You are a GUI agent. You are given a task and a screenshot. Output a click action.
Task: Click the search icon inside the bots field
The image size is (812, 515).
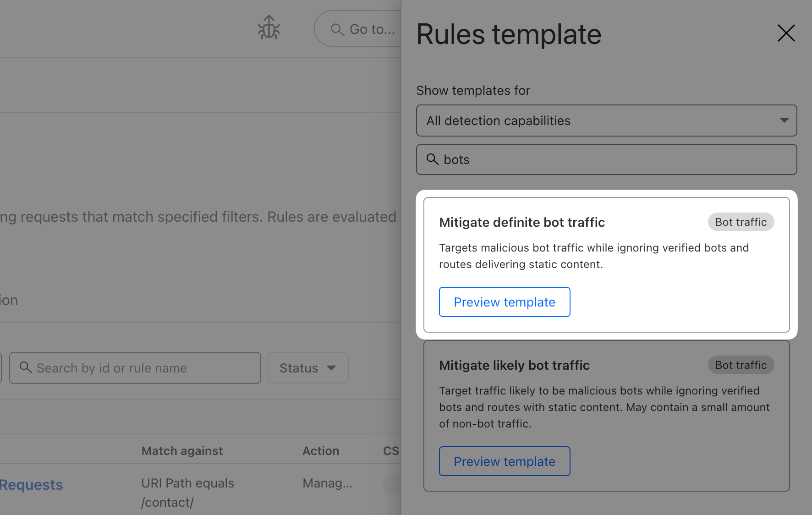tap(433, 159)
